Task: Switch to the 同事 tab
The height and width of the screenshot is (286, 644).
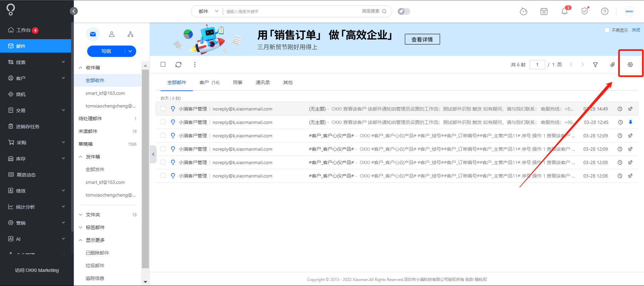Action: [237, 82]
